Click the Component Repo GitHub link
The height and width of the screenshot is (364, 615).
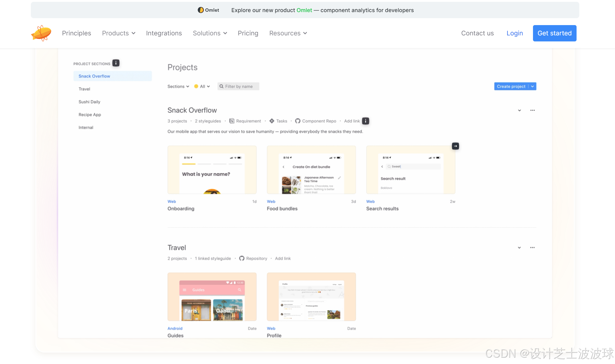tap(316, 121)
